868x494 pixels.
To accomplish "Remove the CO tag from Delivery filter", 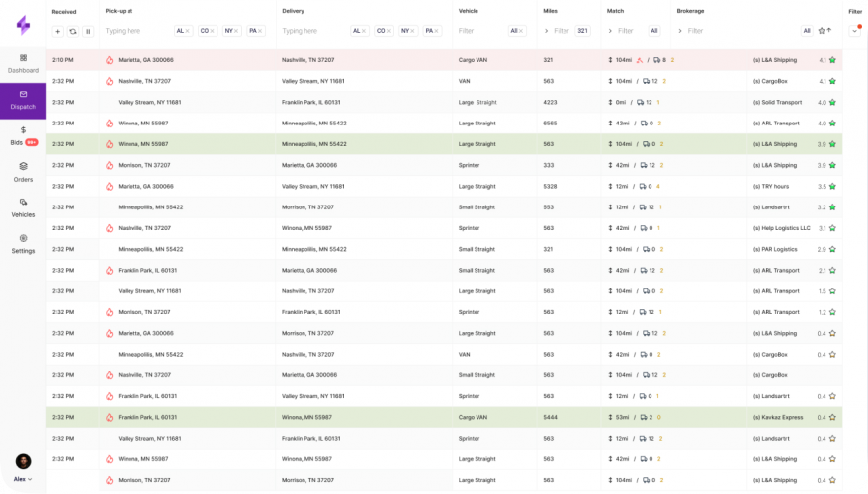I will pos(389,31).
